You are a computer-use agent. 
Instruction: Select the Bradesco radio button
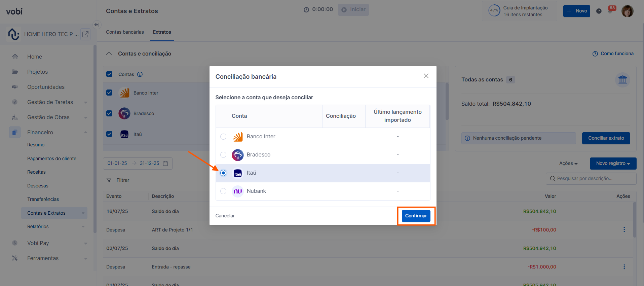(x=223, y=155)
